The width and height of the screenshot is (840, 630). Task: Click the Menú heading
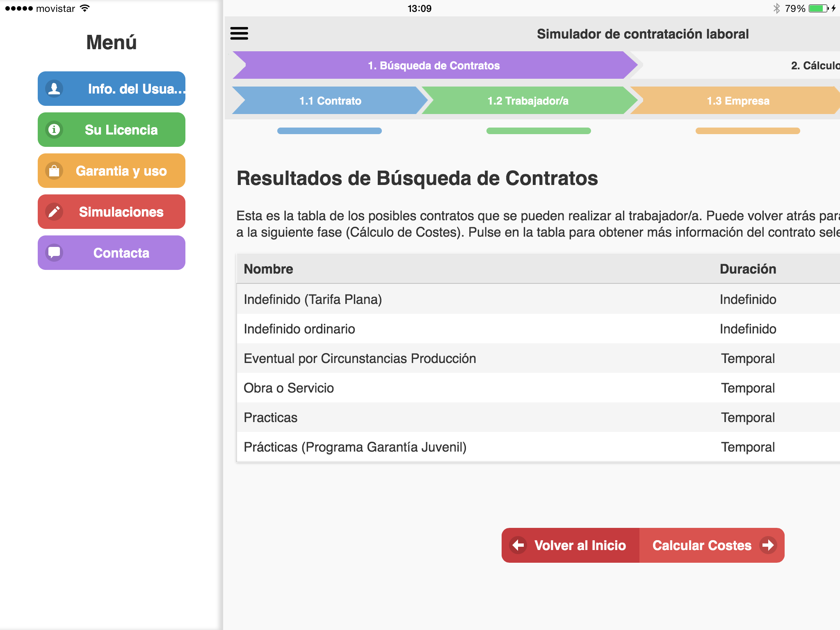click(x=112, y=42)
